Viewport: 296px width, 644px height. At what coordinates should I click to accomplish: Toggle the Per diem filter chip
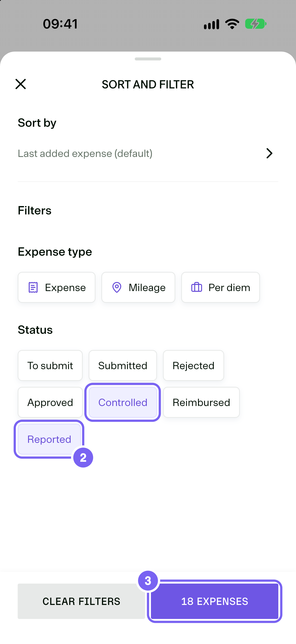220,287
